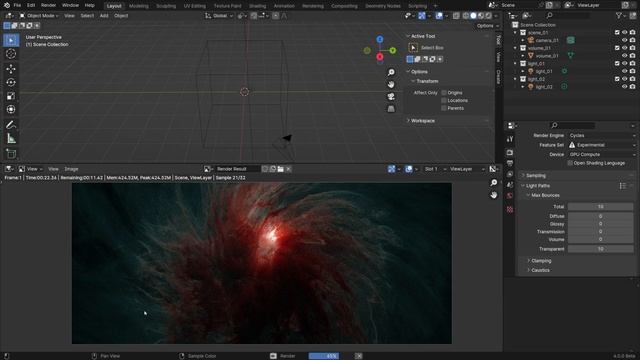This screenshot has width=640, height=360.
Task: Switch to the Shading workspace tab
Action: click(258, 6)
